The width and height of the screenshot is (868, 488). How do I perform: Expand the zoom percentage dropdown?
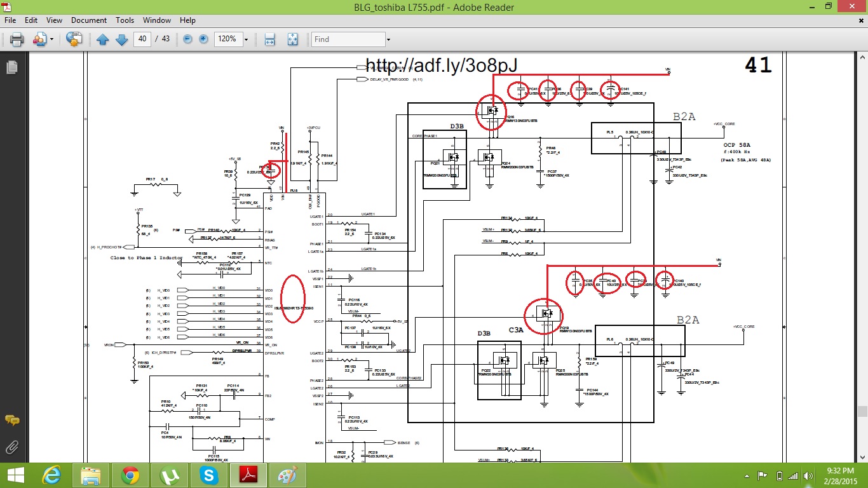click(246, 39)
